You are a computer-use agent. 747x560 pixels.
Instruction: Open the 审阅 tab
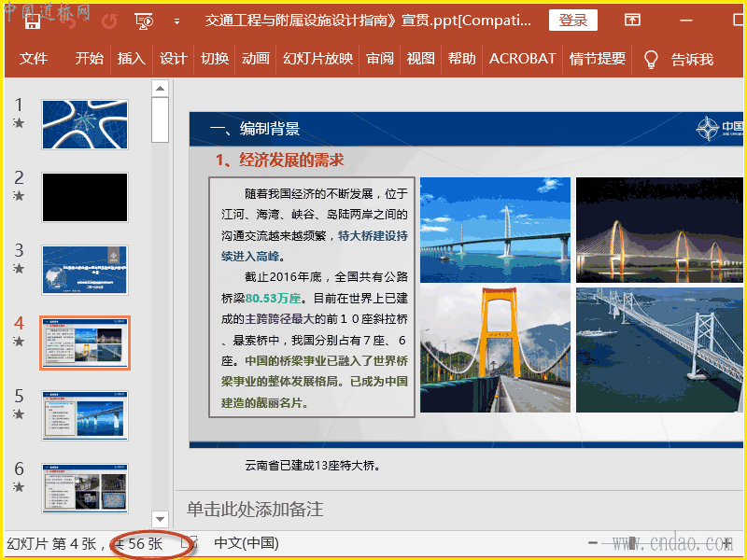pos(380,59)
